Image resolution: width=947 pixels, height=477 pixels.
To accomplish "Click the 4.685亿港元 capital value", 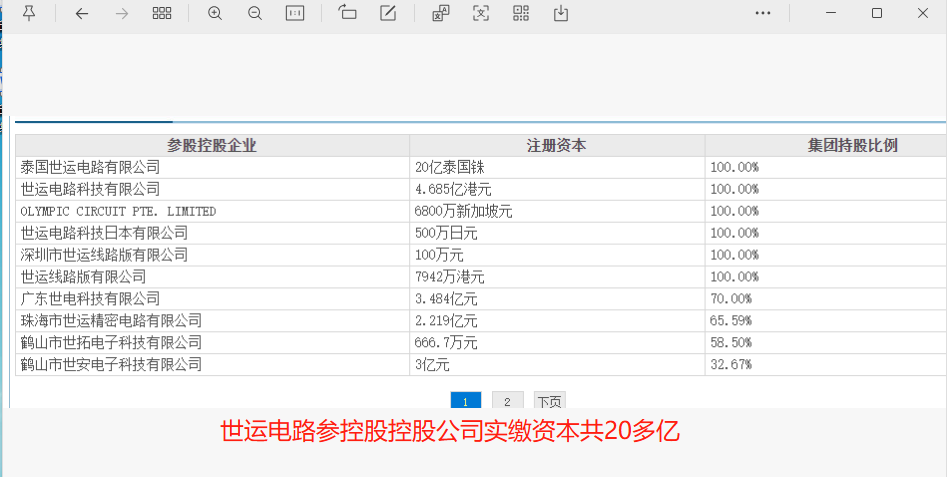I will 453,190.
